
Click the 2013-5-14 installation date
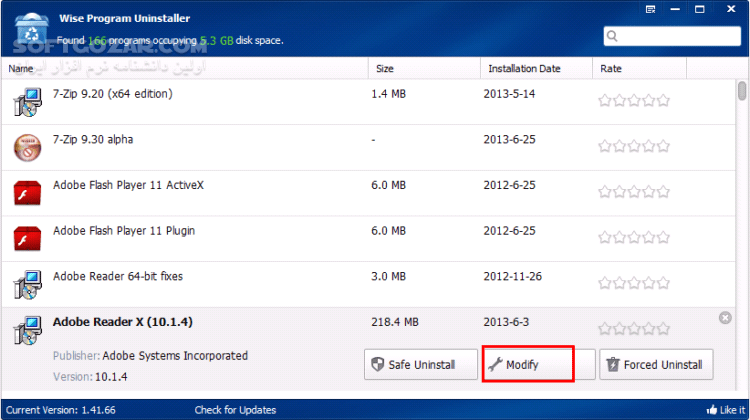pos(509,94)
